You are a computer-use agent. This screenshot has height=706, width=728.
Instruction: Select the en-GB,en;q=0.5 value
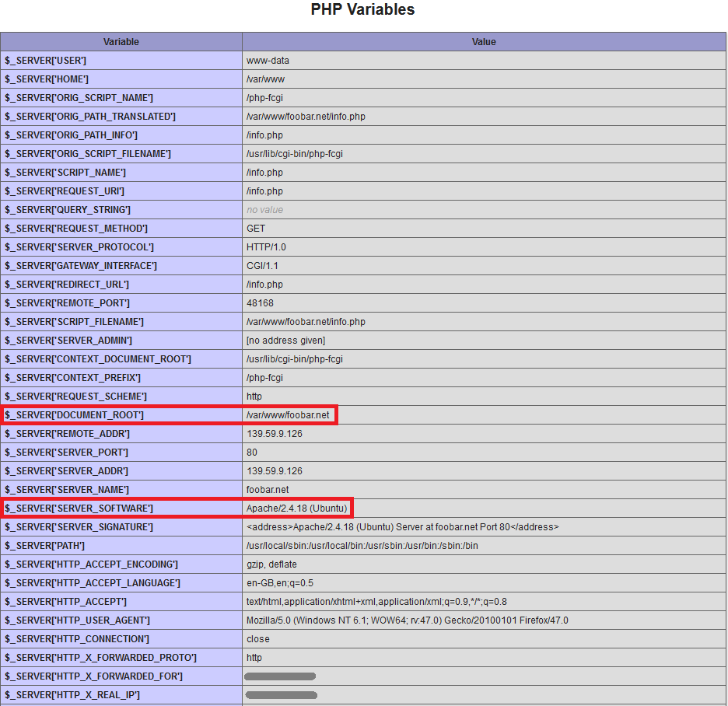pos(280,583)
